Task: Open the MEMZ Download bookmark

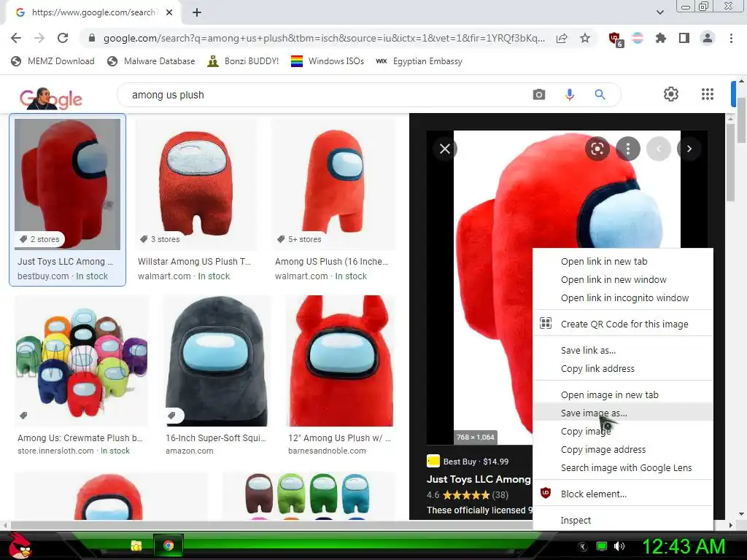Action: click(x=53, y=61)
